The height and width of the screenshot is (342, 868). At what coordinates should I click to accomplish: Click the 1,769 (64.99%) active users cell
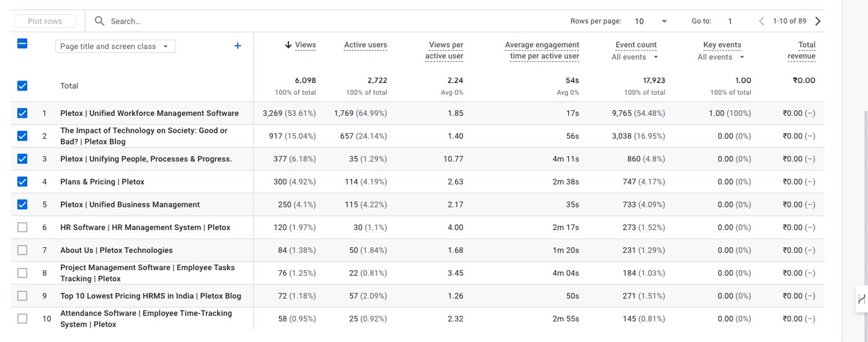[360, 113]
